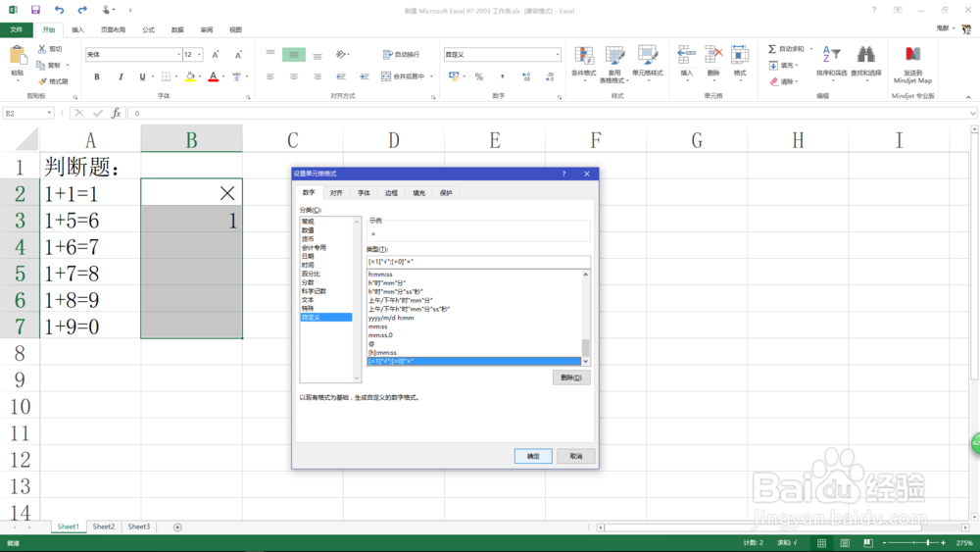Decrease decimal places
Viewport: 980px width, 552px height.
[550, 76]
